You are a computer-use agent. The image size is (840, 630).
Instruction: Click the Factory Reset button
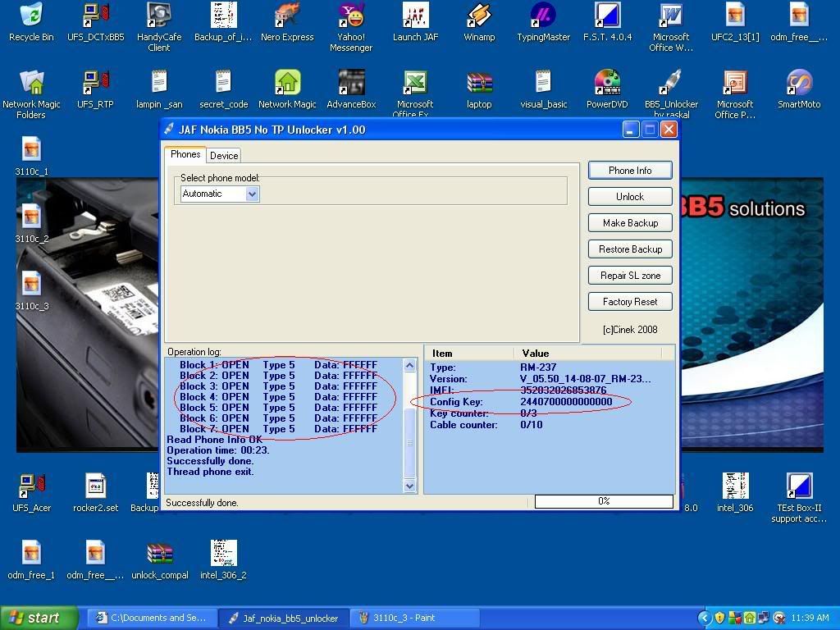point(630,302)
